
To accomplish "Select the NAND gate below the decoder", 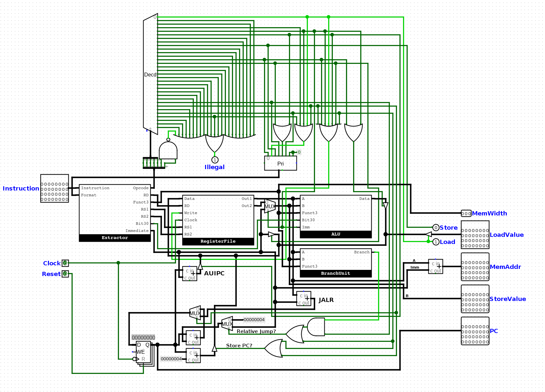I will (168, 149).
